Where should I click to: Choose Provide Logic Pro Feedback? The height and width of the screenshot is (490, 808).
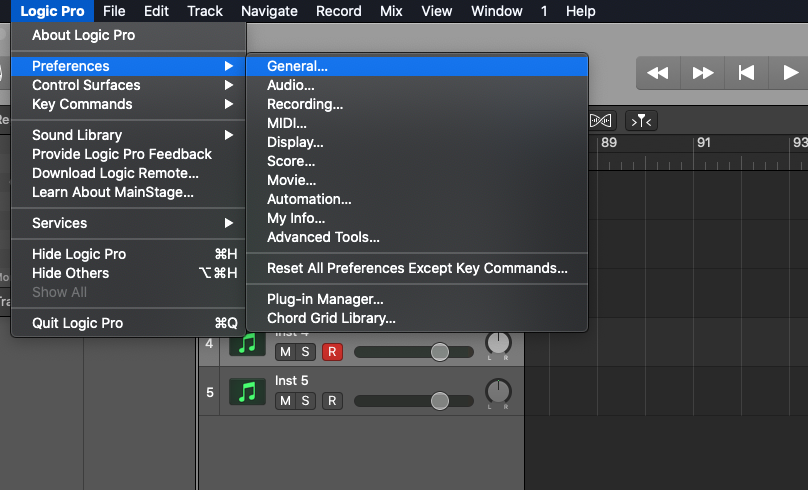[128, 154]
